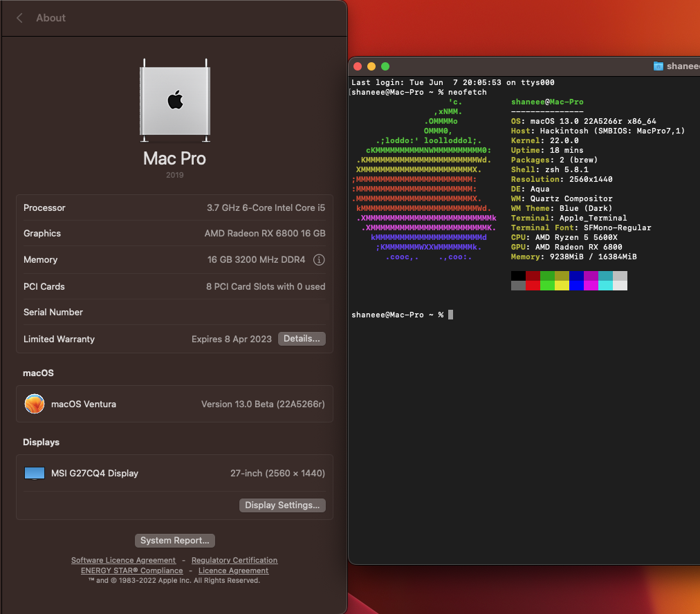Follow the Licence Agreement link
Image resolution: width=700 pixels, height=614 pixels.
click(x=233, y=570)
